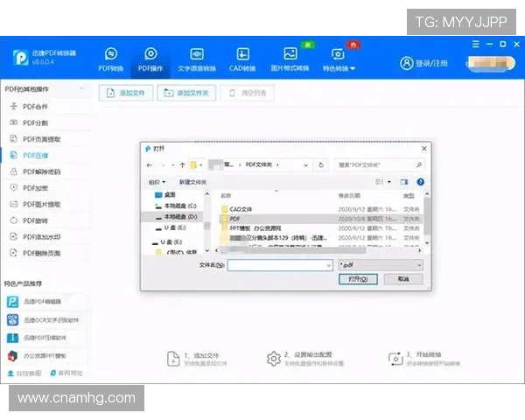Viewport: 525px width, 420px height.
Task: Click the help question mark icon in dialog
Action: coord(421,182)
